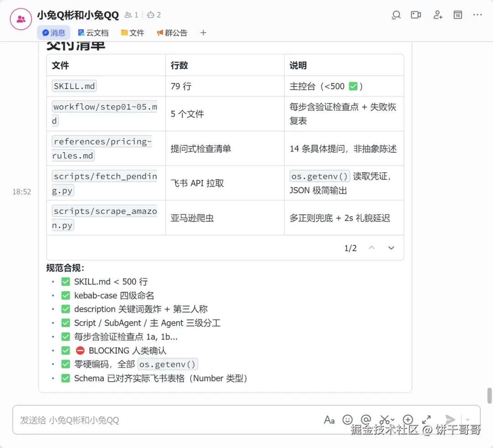Click the 18:52 timestamp
This screenshot has width=493, height=448.
[x=22, y=192]
